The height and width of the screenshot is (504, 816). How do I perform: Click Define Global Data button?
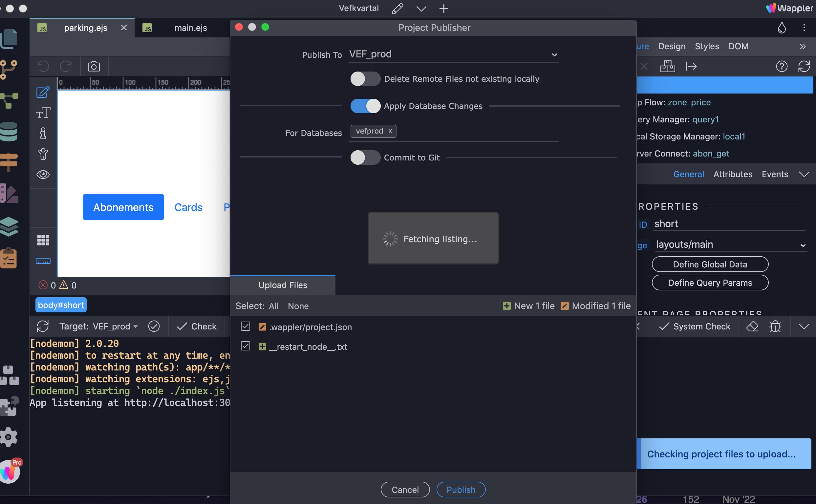[x=710, y=264]
